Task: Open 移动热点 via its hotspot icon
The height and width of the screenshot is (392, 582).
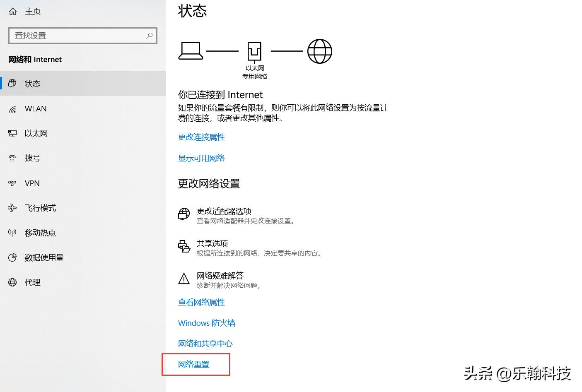Action: point(12,233)
